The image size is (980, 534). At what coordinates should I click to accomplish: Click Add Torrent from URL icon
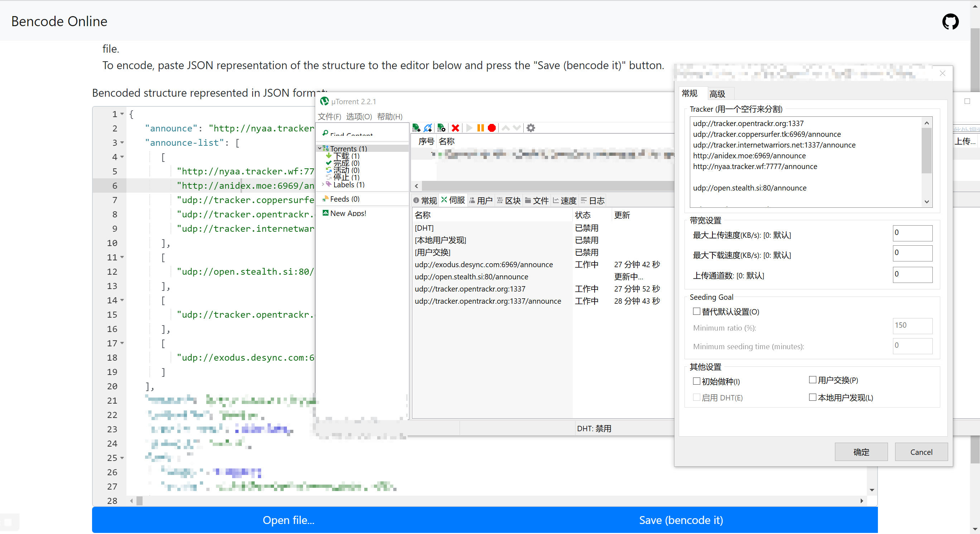coord(428,128)
